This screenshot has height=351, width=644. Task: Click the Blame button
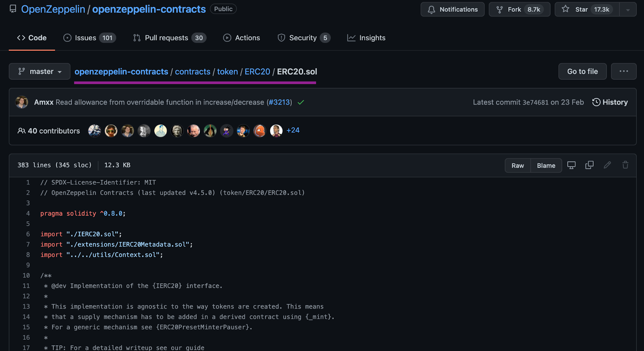click(546, 166)
